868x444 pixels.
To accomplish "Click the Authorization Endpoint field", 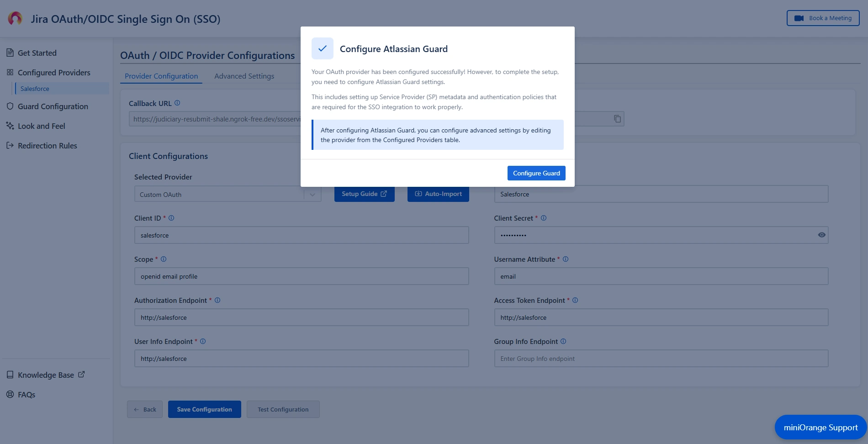I will click(x=302, y=317).
